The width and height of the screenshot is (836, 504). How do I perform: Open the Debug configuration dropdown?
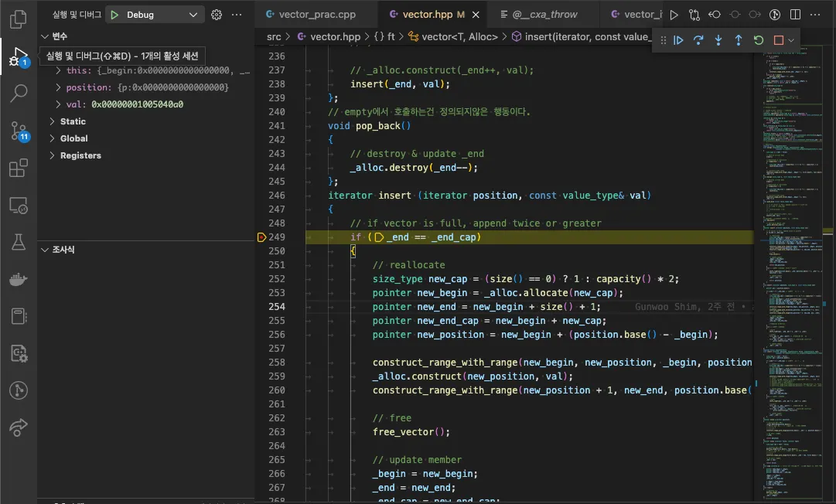click(193, 15)
